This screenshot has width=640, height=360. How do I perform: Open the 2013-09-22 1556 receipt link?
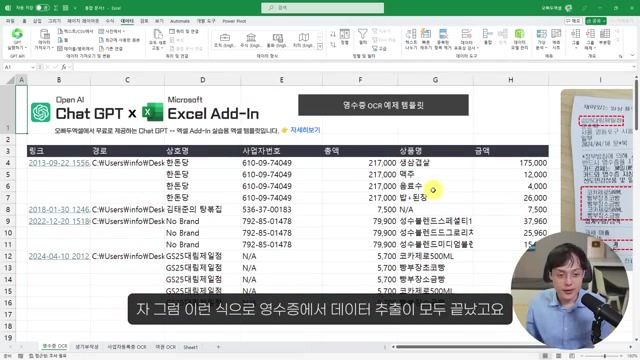[59, 163]
